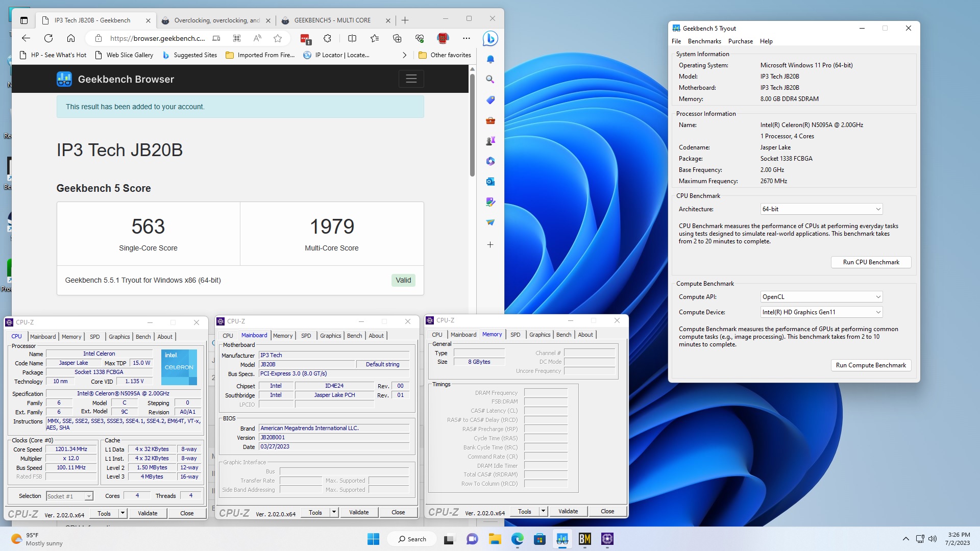Expand Compute API dropdown
The image size is (980, 551).
[821, 297]
